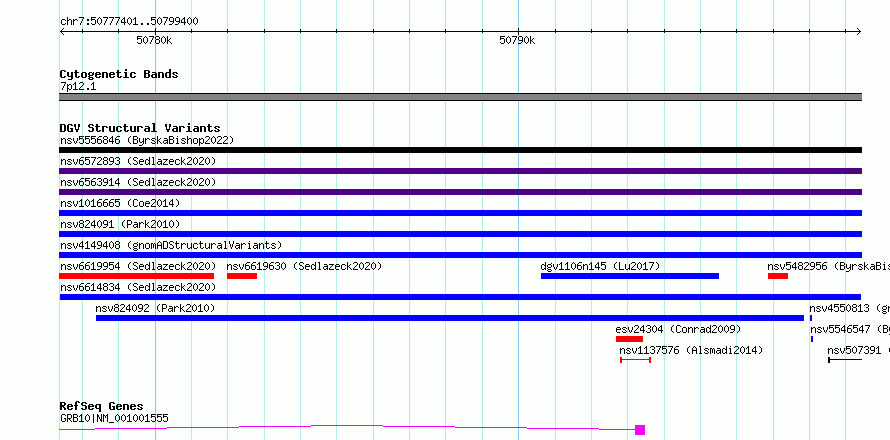890x440 pixels.
Task: Click the nsv6614834 blue variant bar
Action: 460,297
